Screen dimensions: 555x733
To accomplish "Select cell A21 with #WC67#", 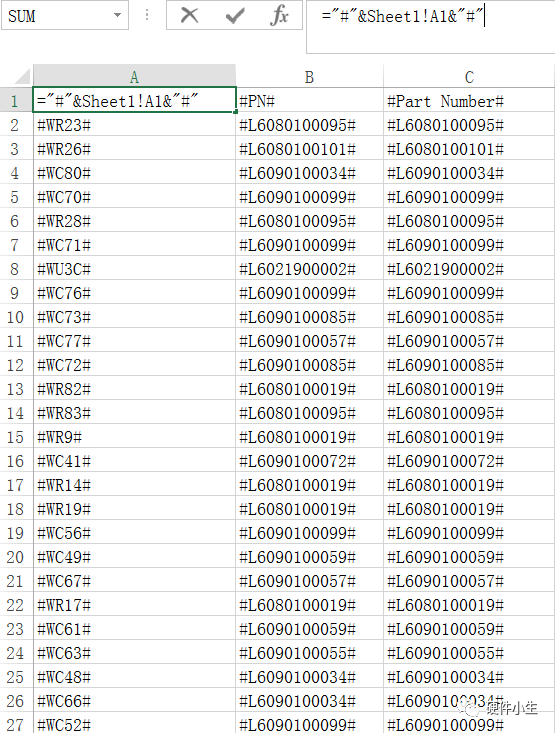I will click(x=134, y=580).
